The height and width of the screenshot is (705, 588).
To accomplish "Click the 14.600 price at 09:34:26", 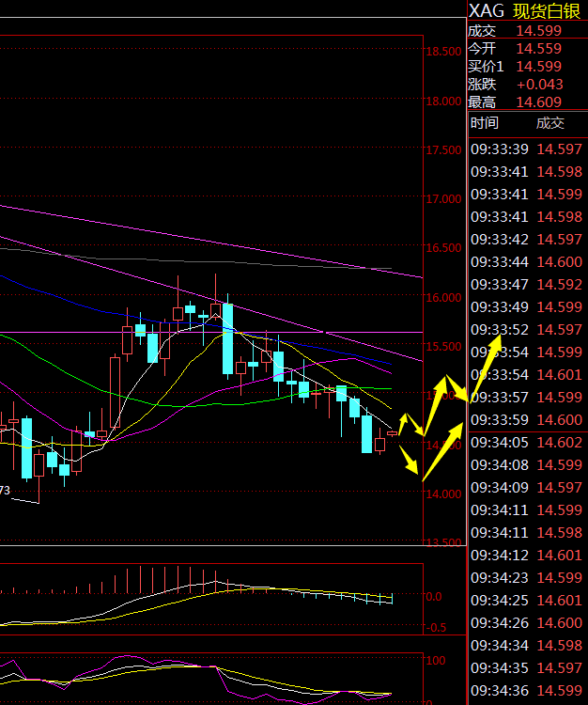I will (x=560, y=622).
